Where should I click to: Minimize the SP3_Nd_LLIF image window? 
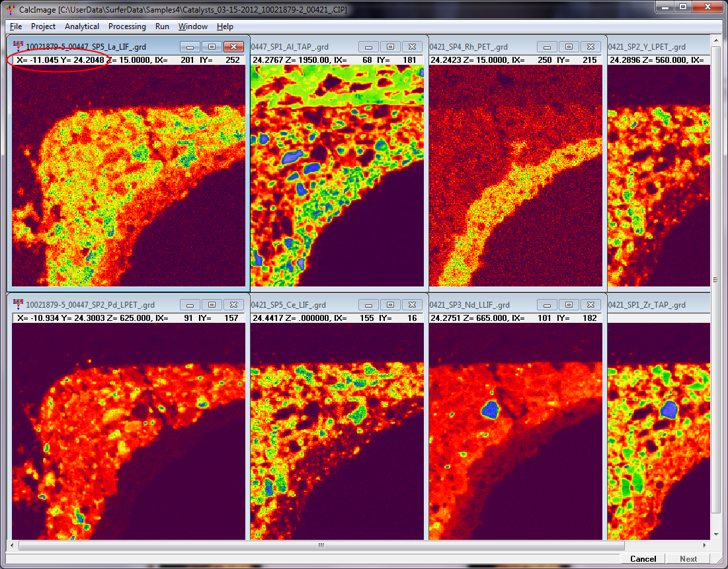coord(547,305)
